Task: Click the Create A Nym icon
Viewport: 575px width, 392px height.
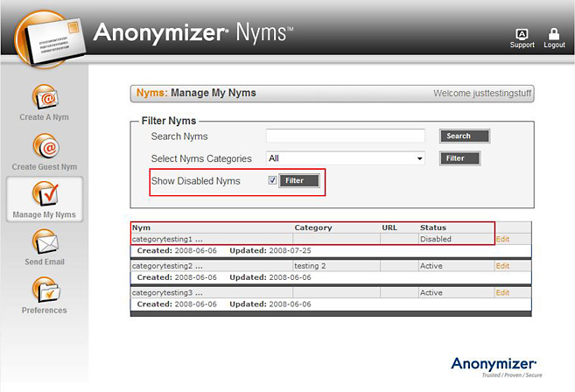Action: (44, 96)
